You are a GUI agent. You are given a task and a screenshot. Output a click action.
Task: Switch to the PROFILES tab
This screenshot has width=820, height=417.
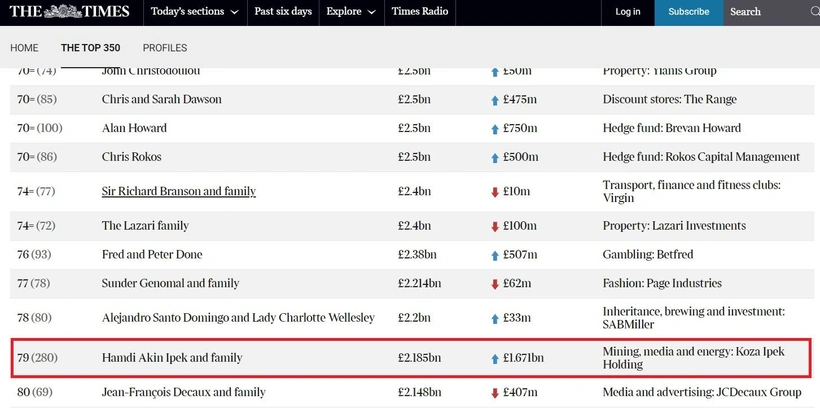click(x=165, y=48)
